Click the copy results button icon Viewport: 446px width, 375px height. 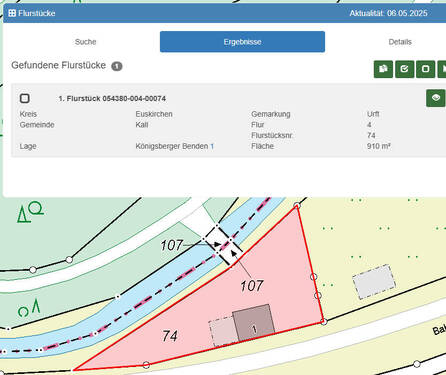(x=383, y=69)
